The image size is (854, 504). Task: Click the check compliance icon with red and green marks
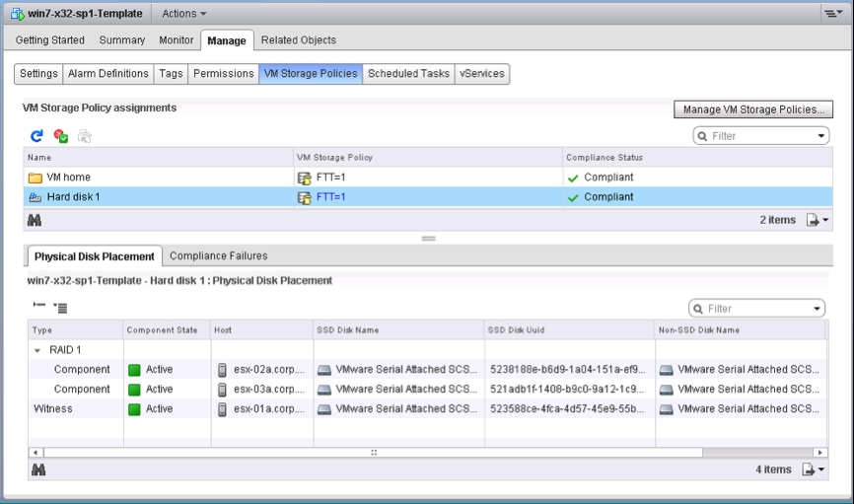[61, 136]
